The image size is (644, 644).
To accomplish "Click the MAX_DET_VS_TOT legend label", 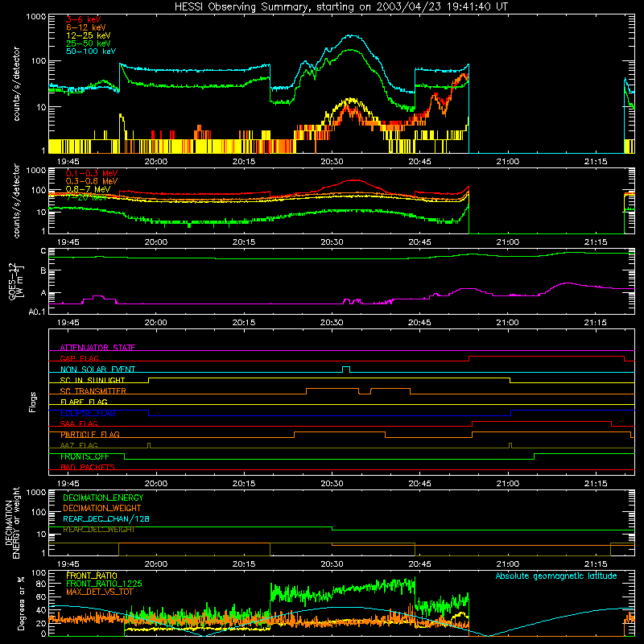I will point(100,592).
